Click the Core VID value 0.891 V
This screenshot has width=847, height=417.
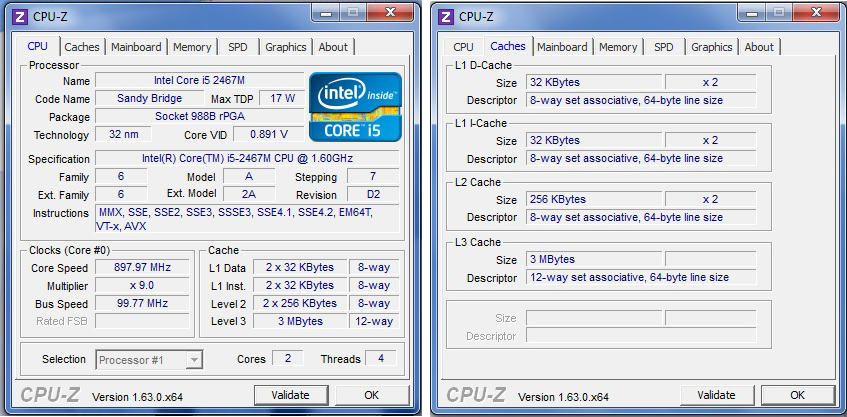[269, 134]
